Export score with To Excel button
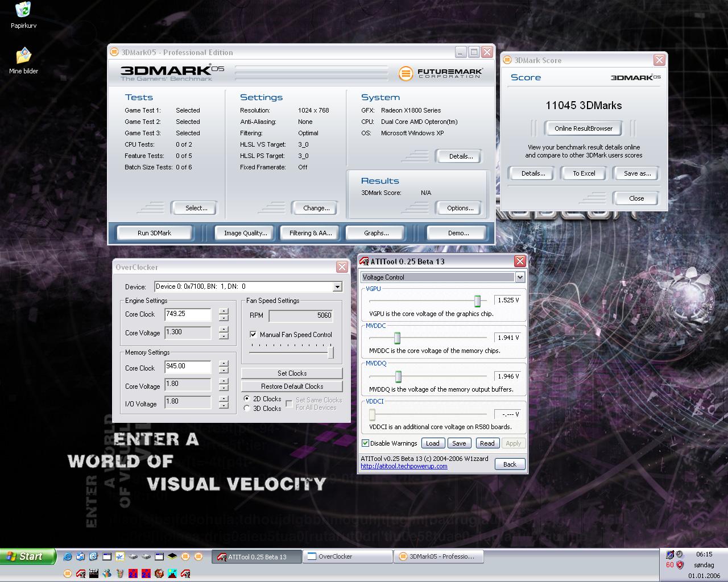This screenshot has height=582, width=728. point(584,173)
